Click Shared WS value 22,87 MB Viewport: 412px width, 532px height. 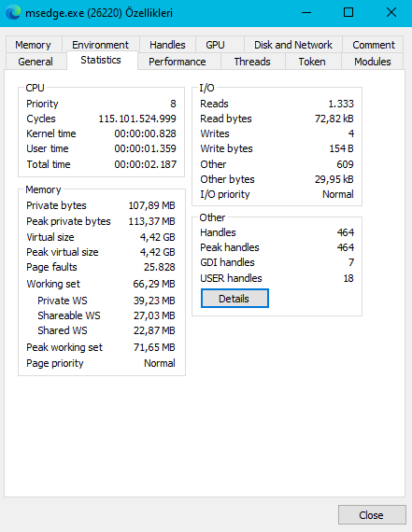click(x=154, y=330)
